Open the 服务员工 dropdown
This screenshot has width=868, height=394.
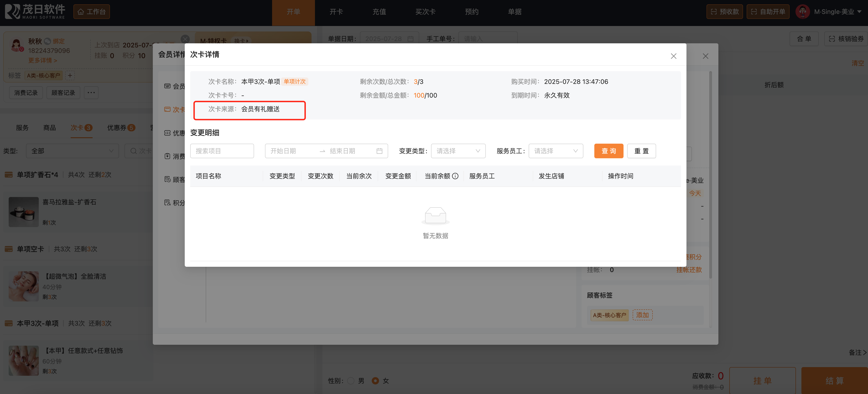tap(556, 151)
